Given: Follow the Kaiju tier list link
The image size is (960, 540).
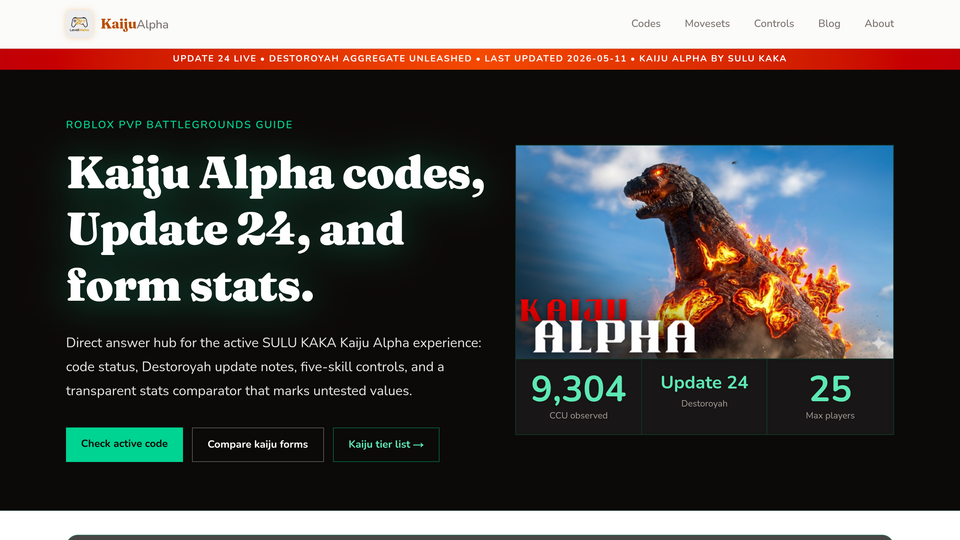Looking at the screenshot, I should pos(386,444).
